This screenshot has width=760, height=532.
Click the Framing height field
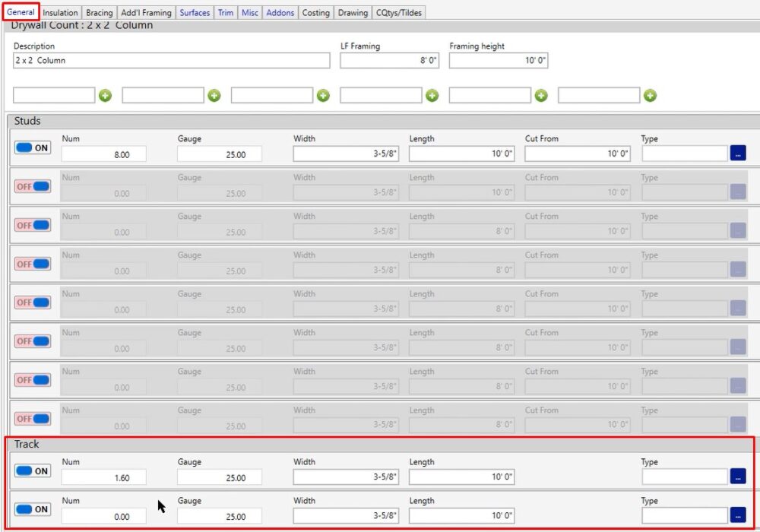click(498, 61)
